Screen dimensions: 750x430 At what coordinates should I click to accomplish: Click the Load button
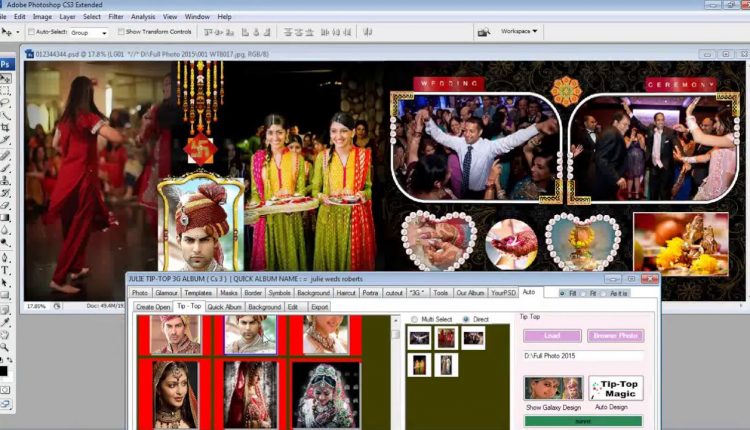click(x=552, y=336)
